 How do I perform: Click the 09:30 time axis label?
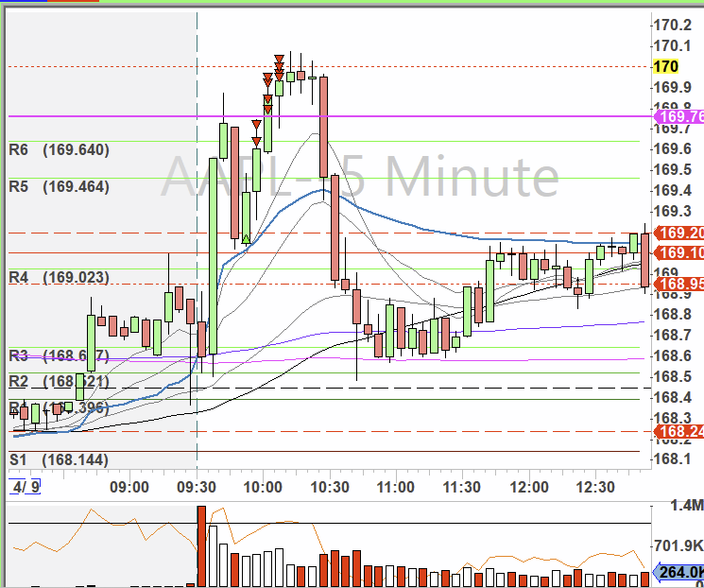pyautogui.click(x=197, y=488)
